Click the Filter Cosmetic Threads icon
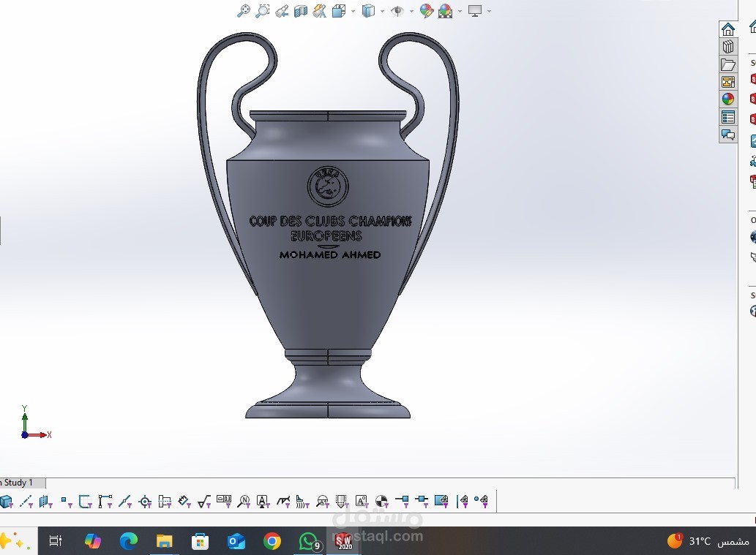 coord(341,502)
